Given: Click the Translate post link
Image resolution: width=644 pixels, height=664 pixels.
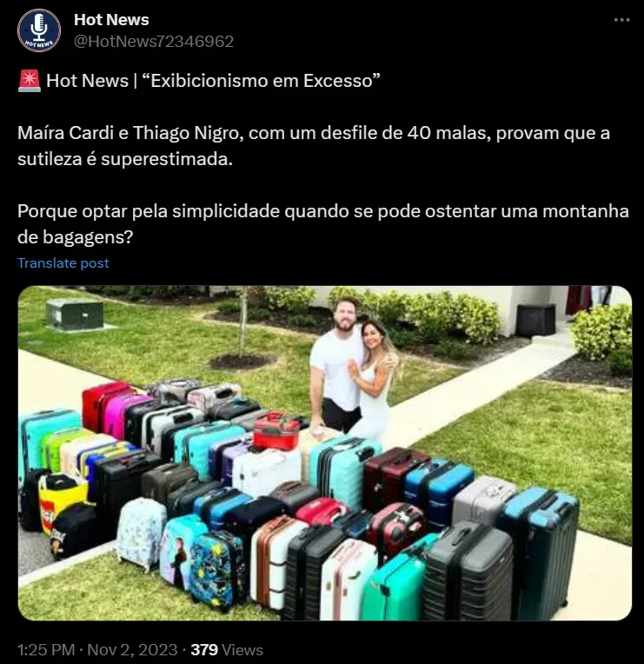Looking at the screenshot, I should pyautogui.click(x=63, y=263).
